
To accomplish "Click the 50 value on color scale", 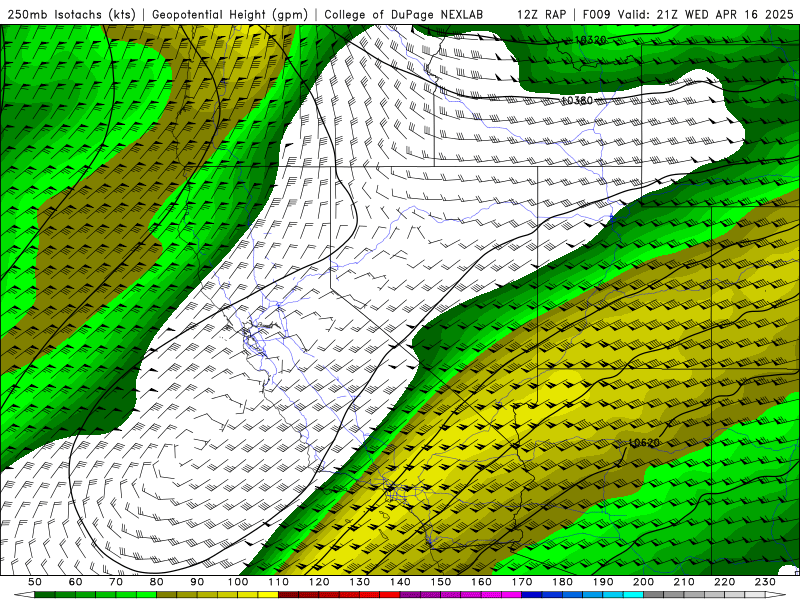I will [x=35, y=582].
